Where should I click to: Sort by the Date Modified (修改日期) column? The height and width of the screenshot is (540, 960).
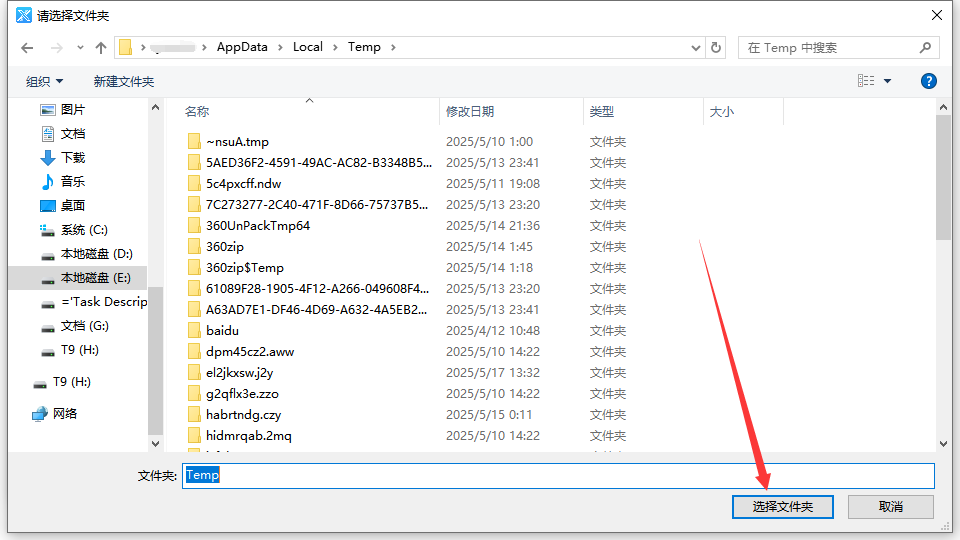click(x=470, y=112)
